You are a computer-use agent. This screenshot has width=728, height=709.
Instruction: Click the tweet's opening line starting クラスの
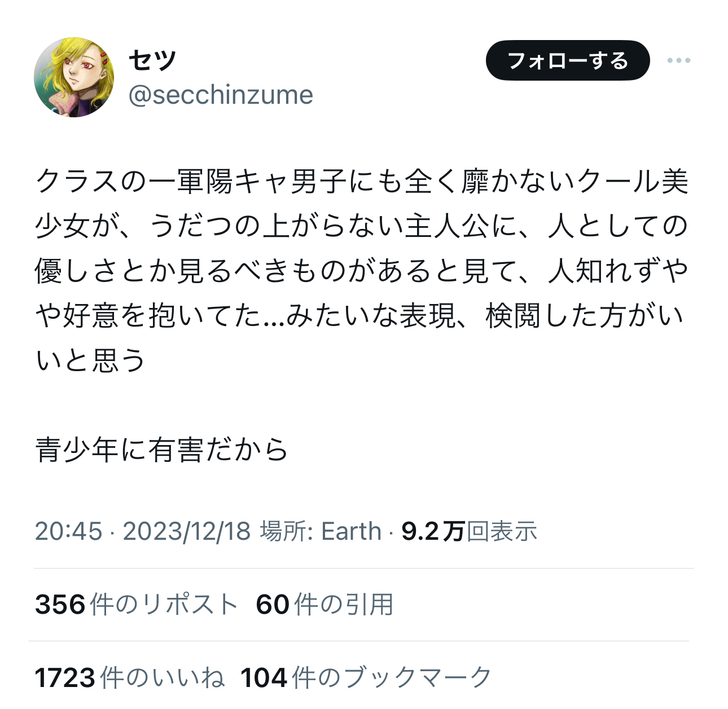click(361, 182)
